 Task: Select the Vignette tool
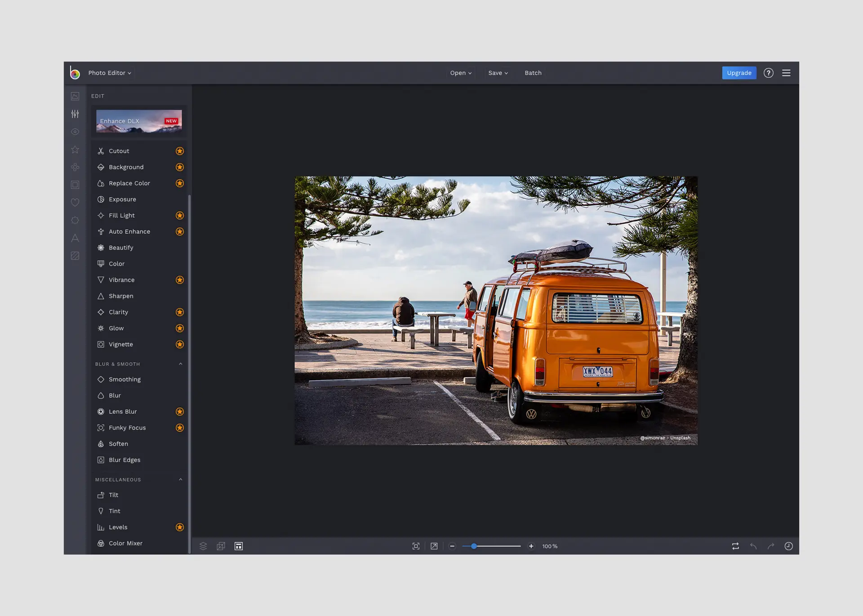139,344
